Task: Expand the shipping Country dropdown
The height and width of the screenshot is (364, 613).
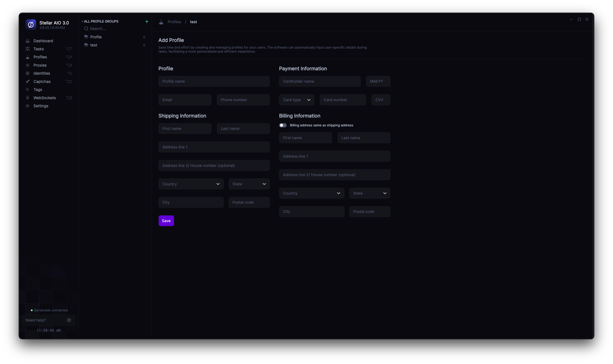Action: (x=191, y=184)
